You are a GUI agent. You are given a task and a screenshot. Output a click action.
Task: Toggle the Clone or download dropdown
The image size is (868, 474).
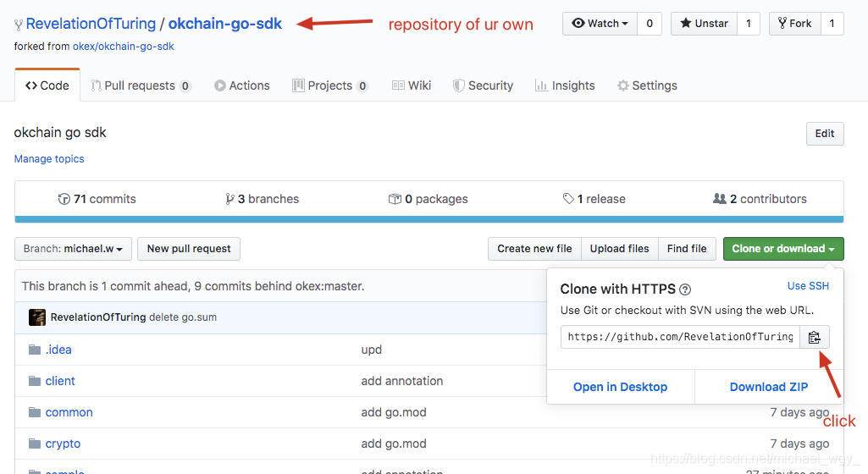point(783,249)
